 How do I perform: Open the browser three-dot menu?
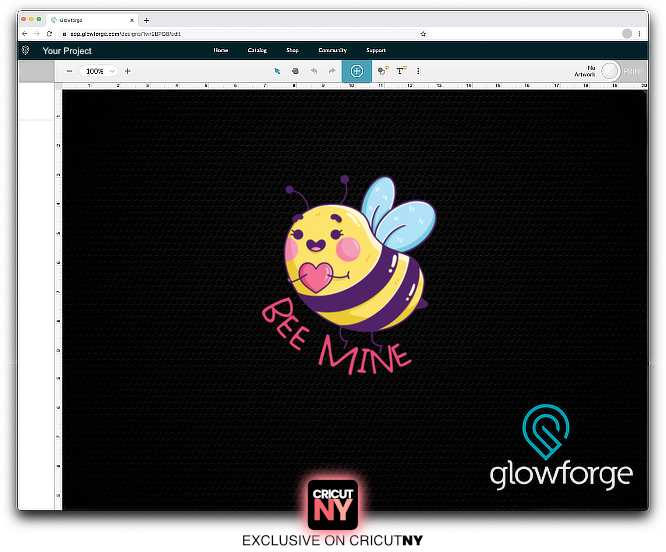tap(640, 34)
